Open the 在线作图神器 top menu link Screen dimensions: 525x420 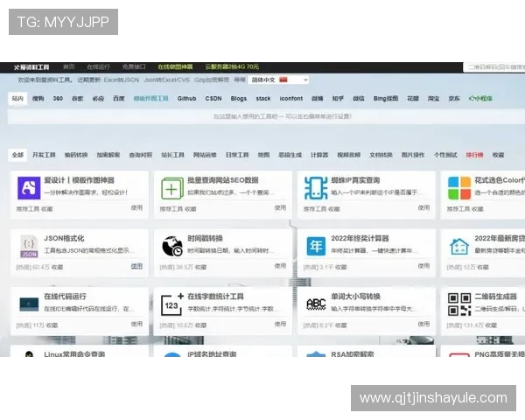[x=175, y=67]
